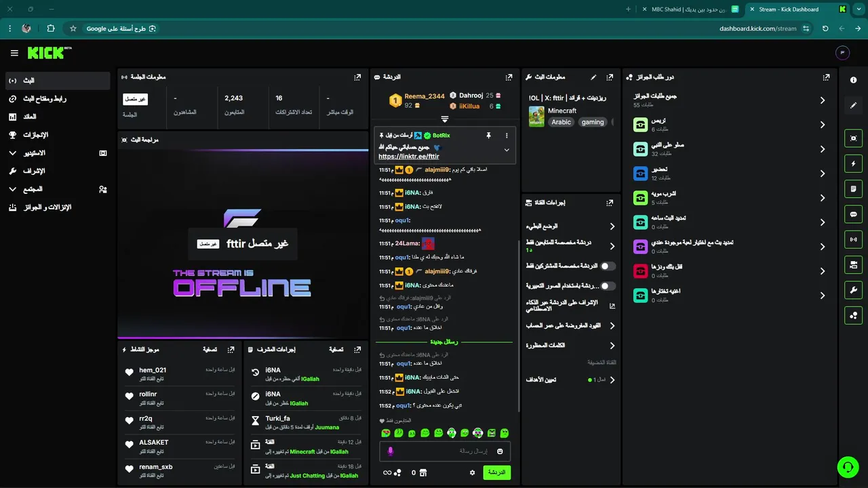
Task: Click the Minecraft category thumbnail
Action: point(536,116)
